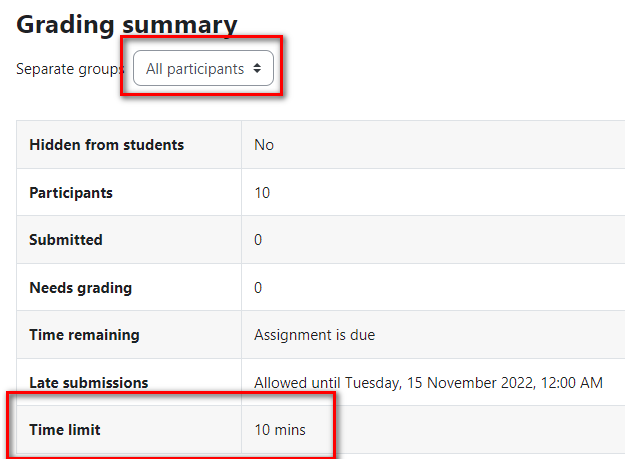Select the Hidden from students row label

tap(106, 145)
